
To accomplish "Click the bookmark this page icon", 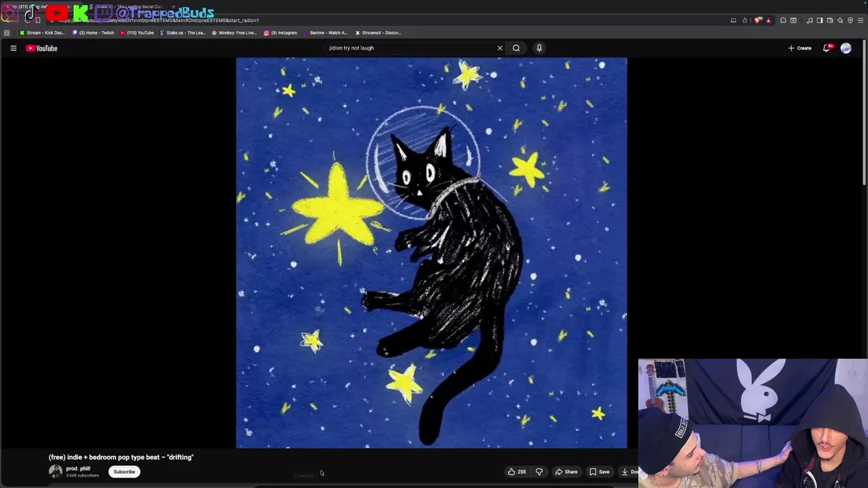I will click(x=38, y=20).
